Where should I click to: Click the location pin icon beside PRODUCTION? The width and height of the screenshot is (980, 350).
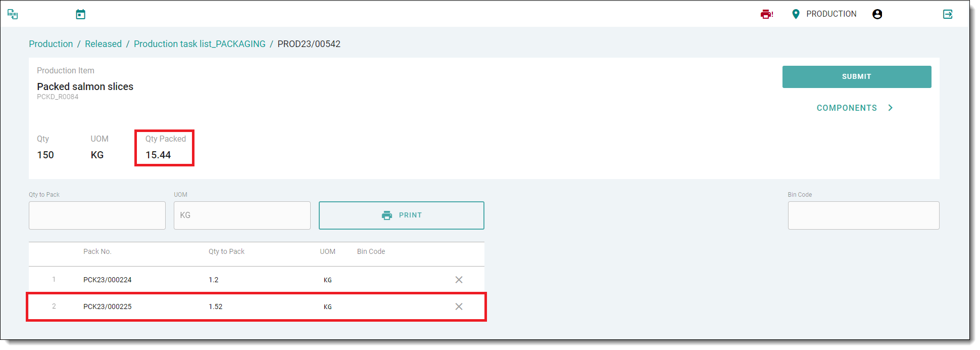[x=796, y=14]
